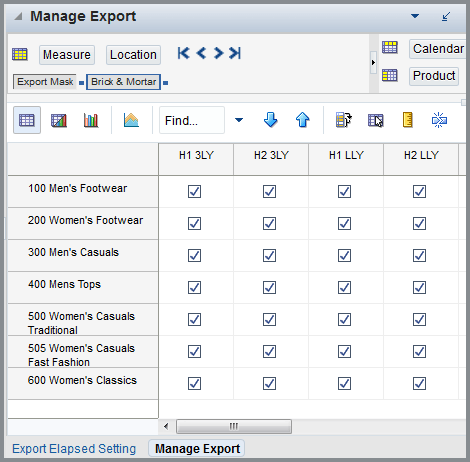470x462 pixels.
Task: Click the Product dimension button
Action: [434, 76]
